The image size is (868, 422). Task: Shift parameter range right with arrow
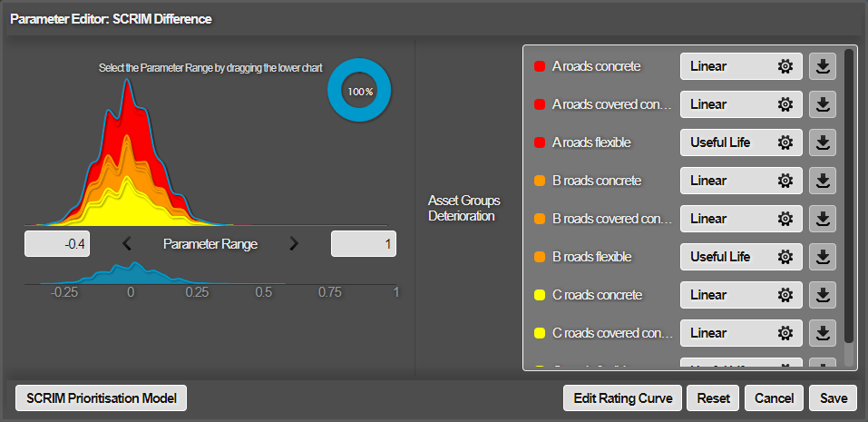294,243
